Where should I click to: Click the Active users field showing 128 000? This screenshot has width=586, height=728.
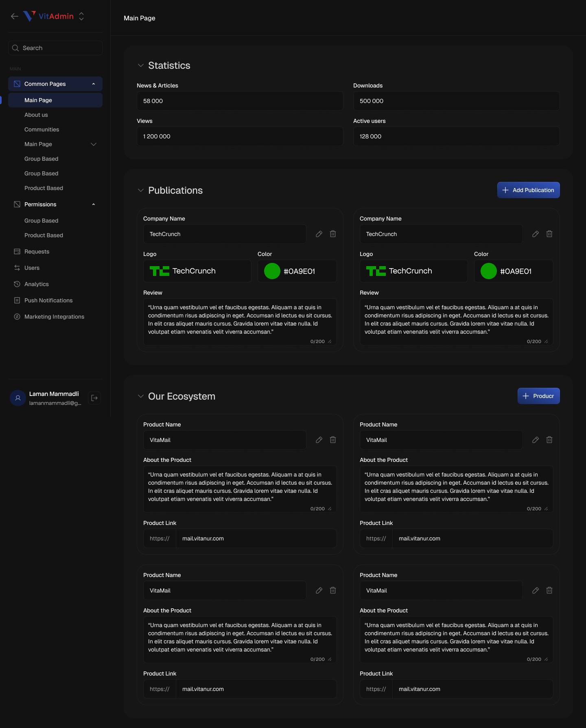457,136
